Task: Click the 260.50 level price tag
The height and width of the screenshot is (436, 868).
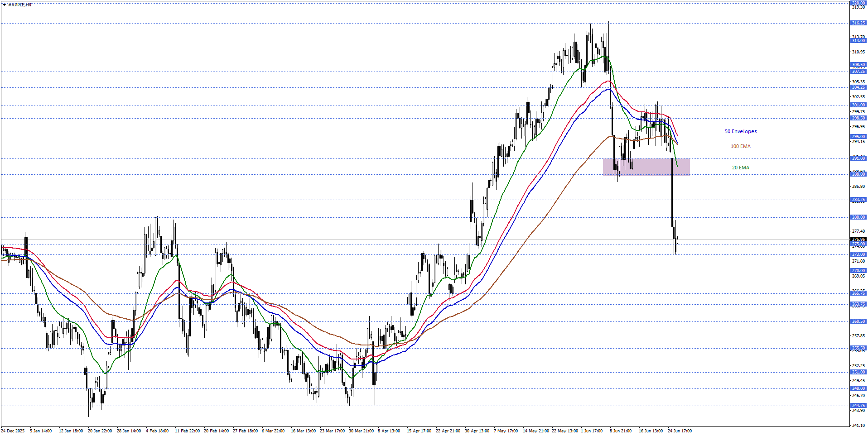Action: (858, 321)
